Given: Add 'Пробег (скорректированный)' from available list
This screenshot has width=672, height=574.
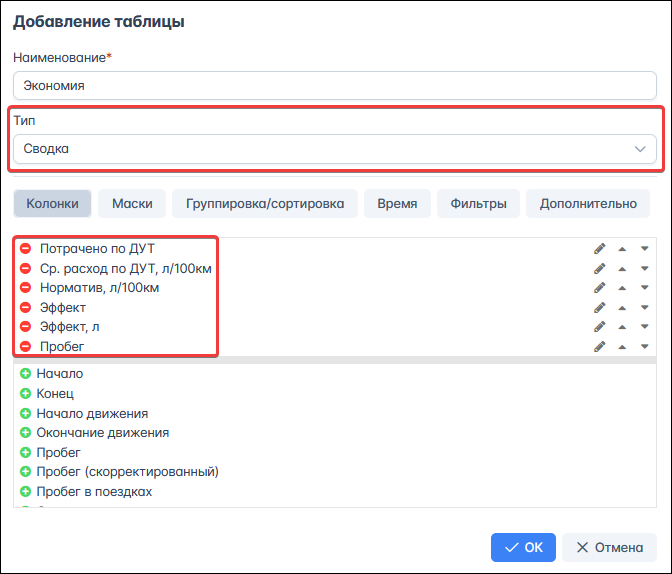Looking at the screenshot, I should pyautogui.click(x=26, y=472).
